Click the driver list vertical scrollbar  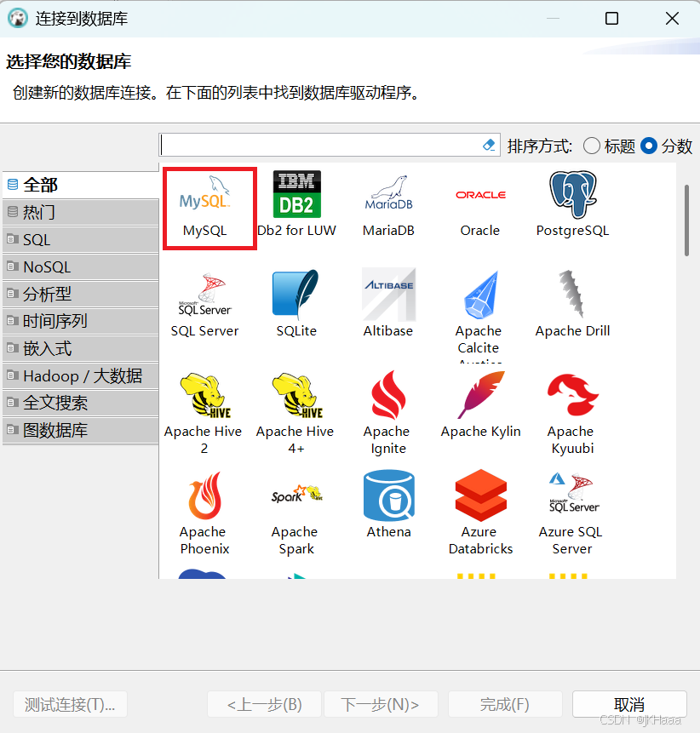(x=686, y=220)
